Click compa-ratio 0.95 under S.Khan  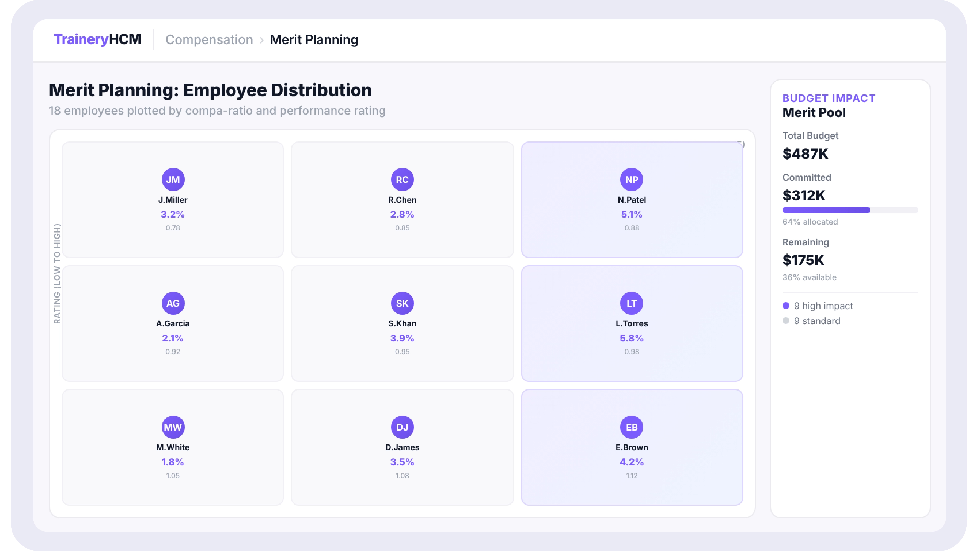402,352
